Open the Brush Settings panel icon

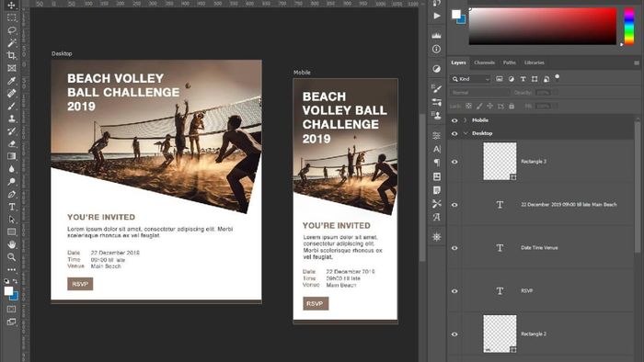437,88
